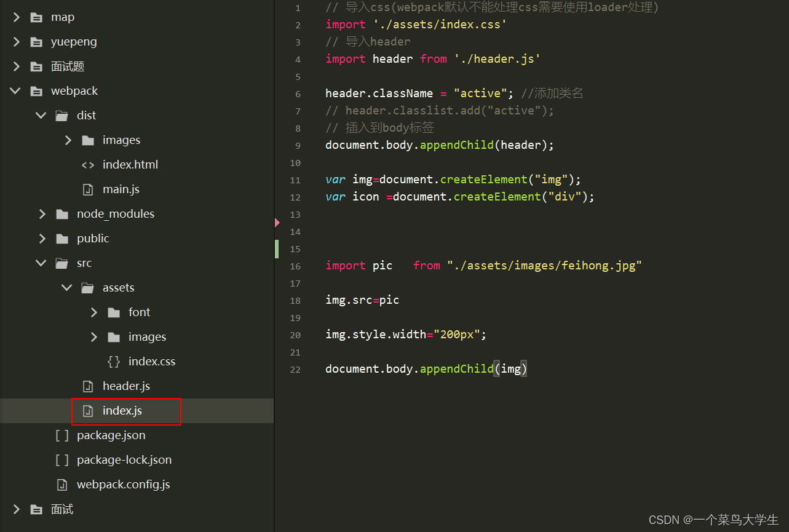Expand the public folder arrow
The image size is (789, 532).
(x=42, y=239)
